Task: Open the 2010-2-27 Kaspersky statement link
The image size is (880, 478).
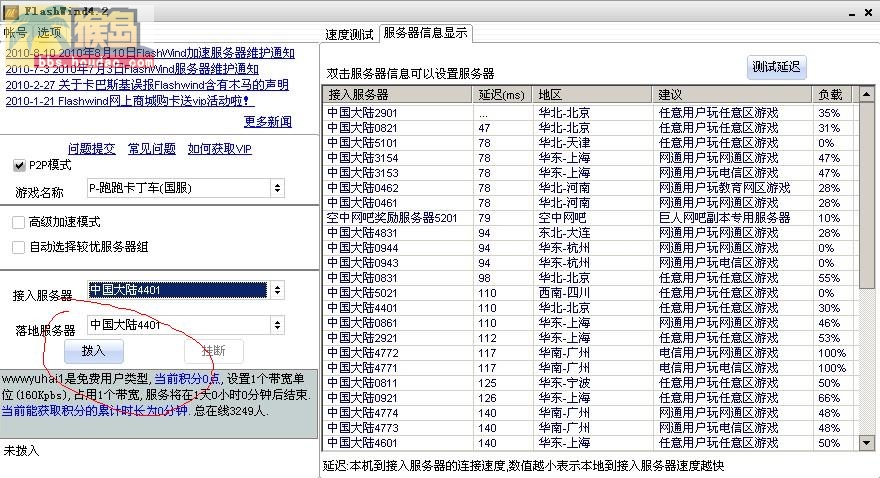Action: click(147, 85)
